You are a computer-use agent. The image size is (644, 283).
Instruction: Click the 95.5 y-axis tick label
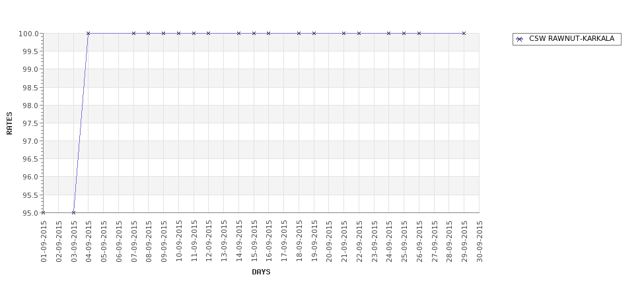(31, 195)
